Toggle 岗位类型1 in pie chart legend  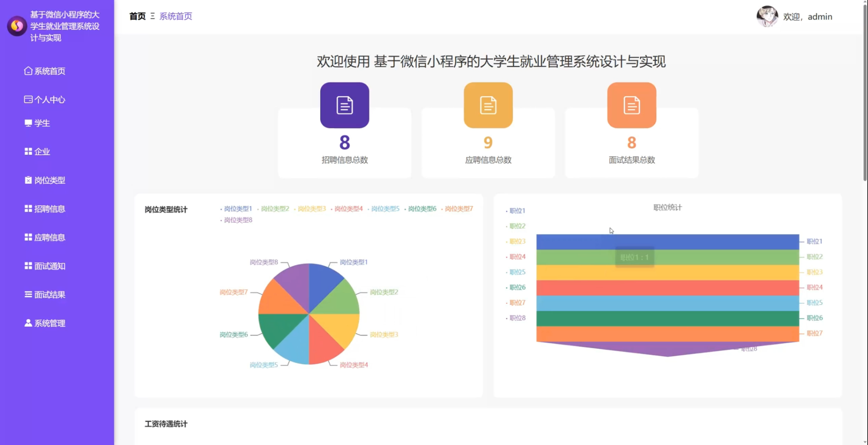236,209
